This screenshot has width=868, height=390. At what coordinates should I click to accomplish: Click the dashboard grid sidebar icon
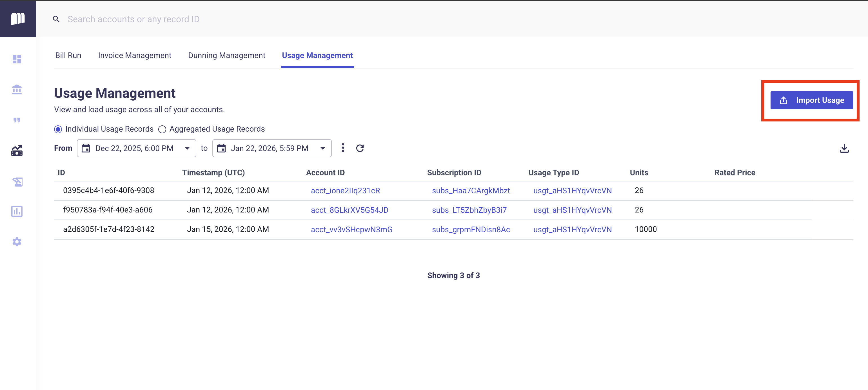click(17, 59)
